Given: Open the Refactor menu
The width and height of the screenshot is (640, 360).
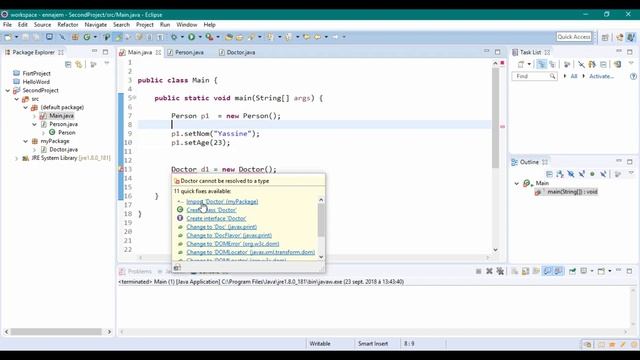Looking at the screenshot, I should pyautogui.click(x=68, y=25).
